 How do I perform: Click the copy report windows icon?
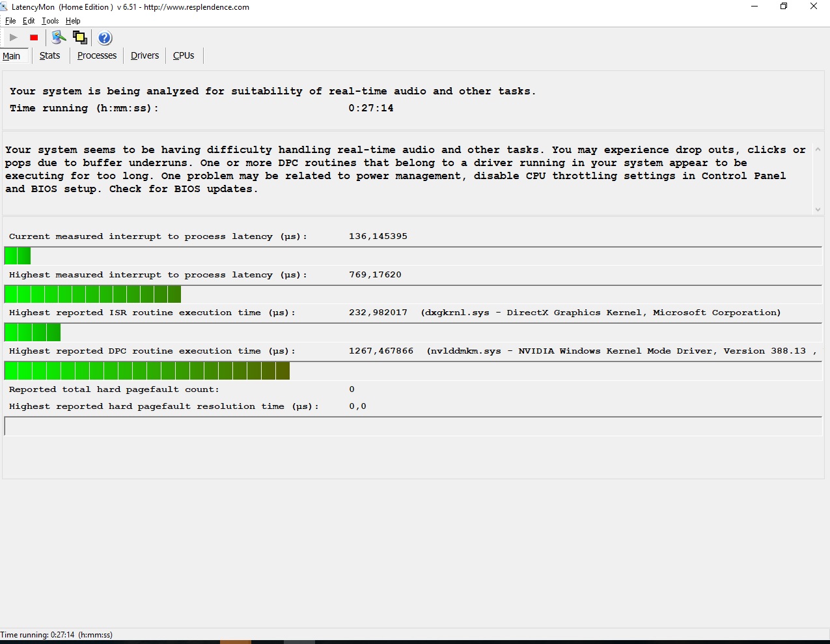point(80,38)
